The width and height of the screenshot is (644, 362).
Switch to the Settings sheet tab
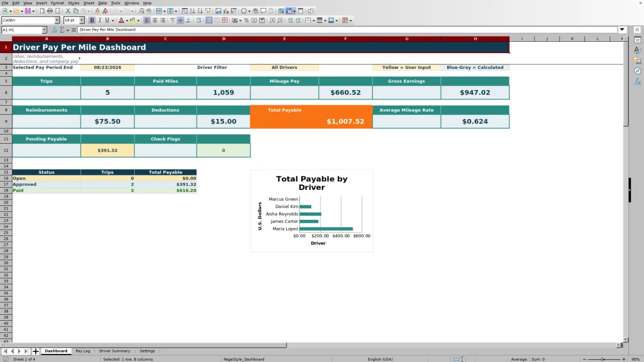click(147, 351)
